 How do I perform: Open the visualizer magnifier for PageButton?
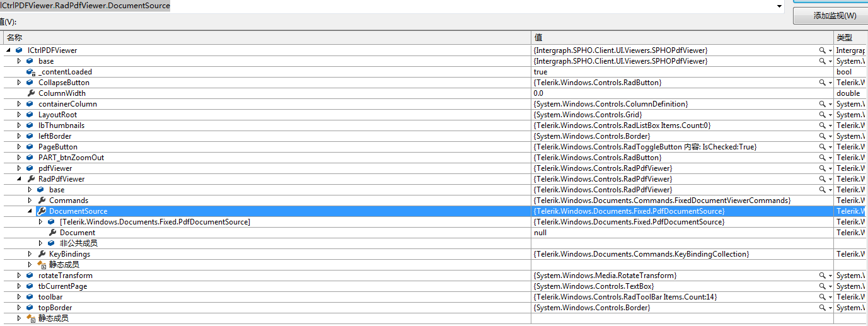tap(822, 147)
